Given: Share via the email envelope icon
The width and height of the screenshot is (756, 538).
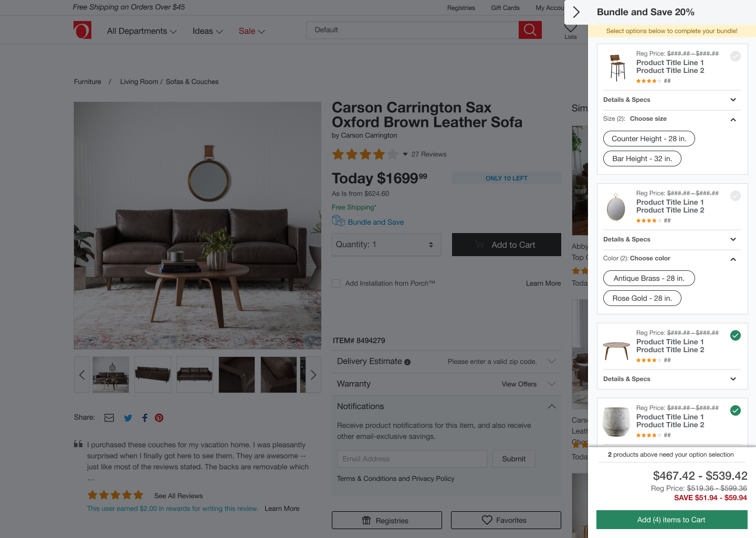Looking at the screenshot, I should coord(109,418).
